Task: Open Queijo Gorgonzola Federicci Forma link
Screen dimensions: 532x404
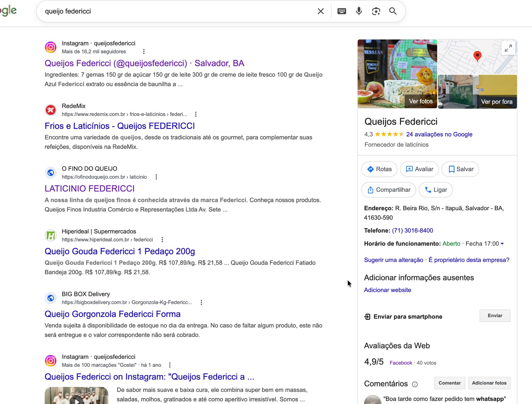Action: point(113,314)
